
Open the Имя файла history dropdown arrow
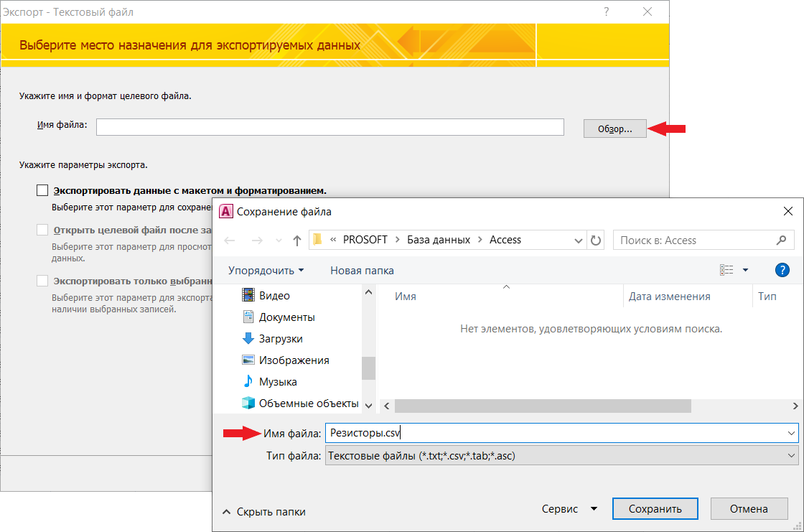tap(791, 434)
